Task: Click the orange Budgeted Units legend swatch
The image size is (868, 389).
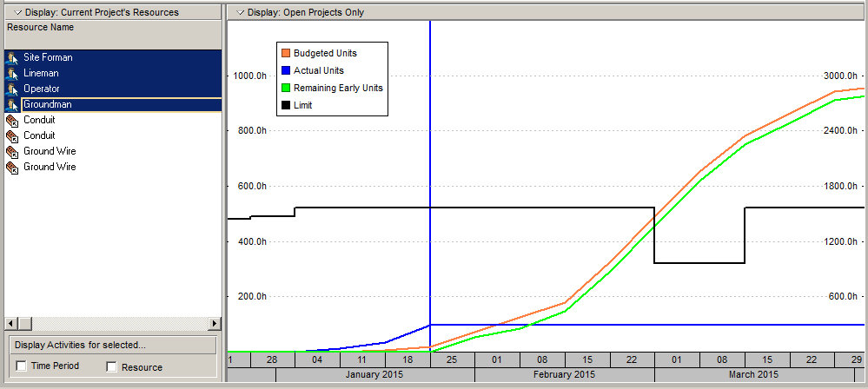Action: 285,53
